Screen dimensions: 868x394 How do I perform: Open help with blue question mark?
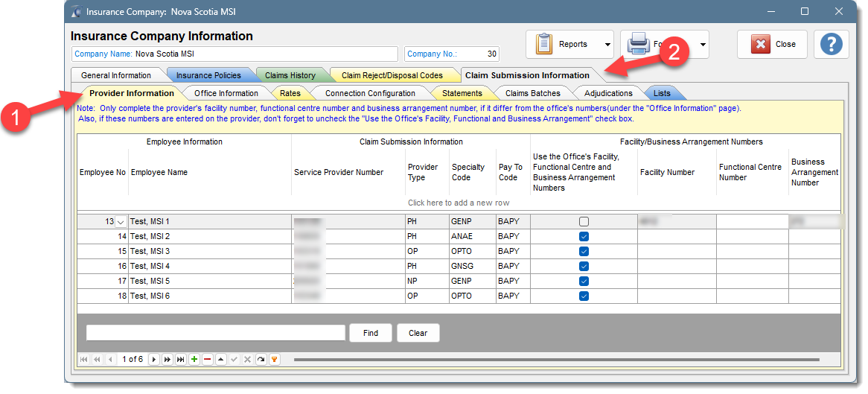(831, 45)
